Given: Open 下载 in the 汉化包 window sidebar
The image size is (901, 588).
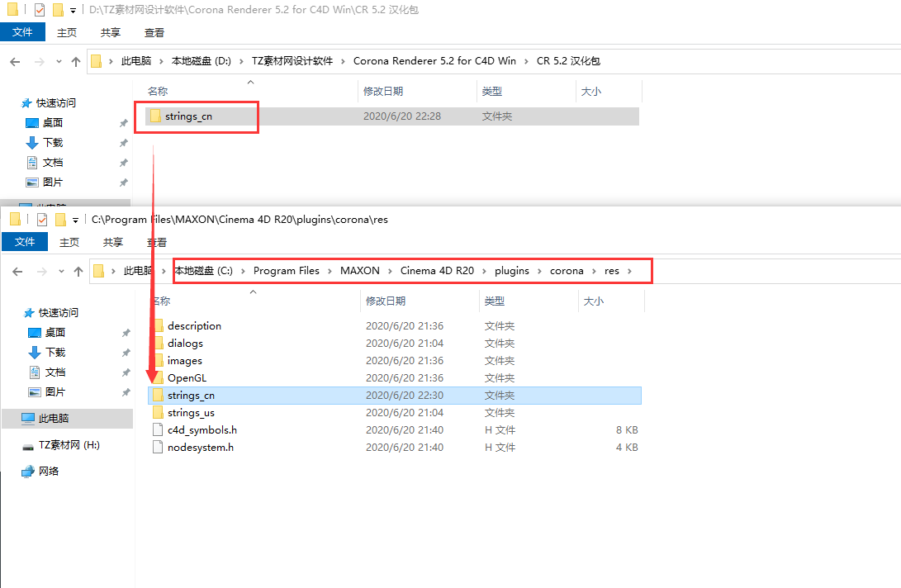Looking at the screenshot, I should tap(53, 143).
